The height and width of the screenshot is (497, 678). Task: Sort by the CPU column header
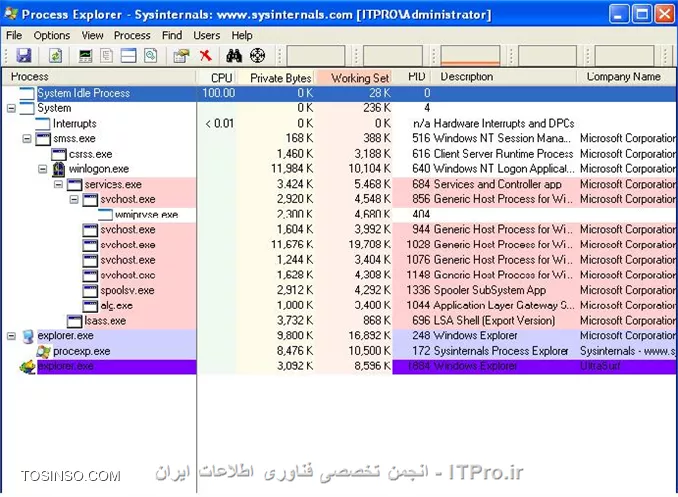(x=217, y=77)
